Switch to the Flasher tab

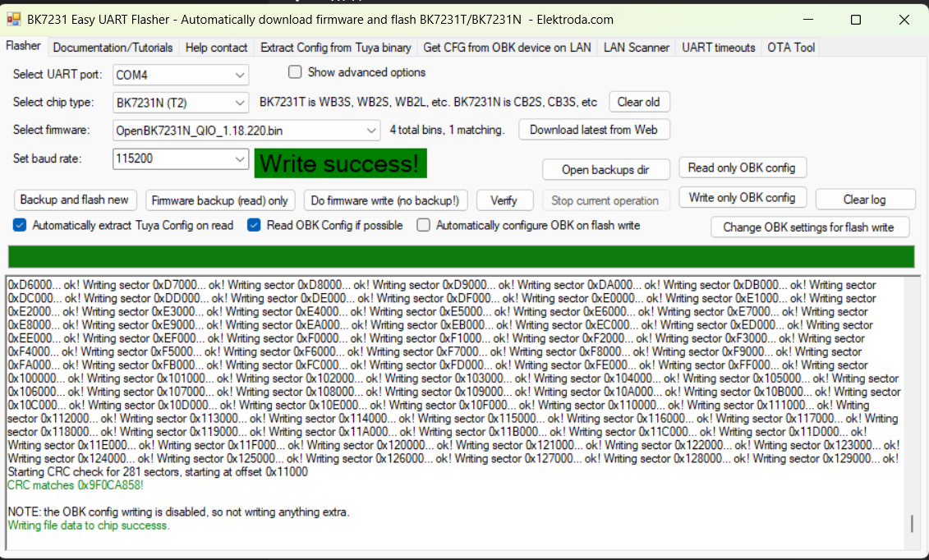coord(24,46)
